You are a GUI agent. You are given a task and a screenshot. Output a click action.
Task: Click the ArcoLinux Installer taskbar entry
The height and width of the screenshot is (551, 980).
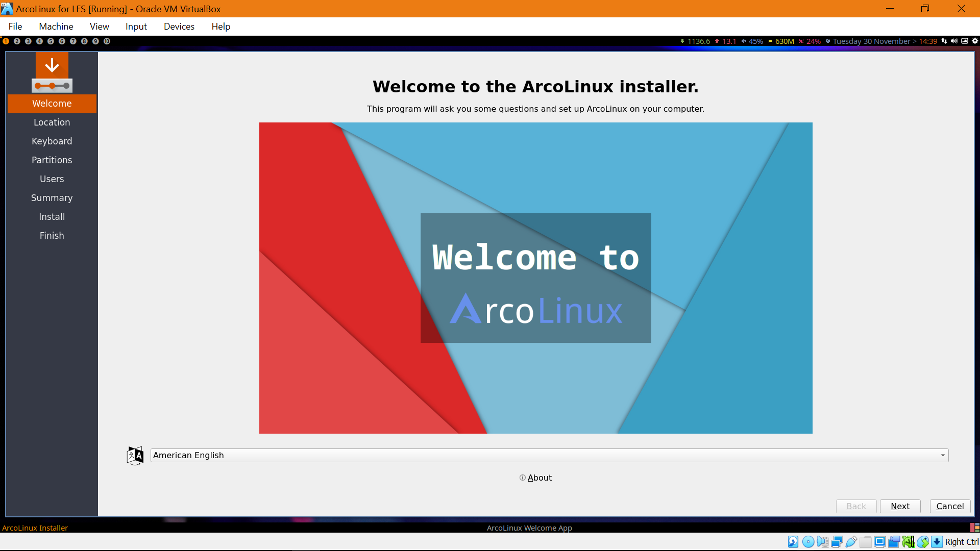35,528
